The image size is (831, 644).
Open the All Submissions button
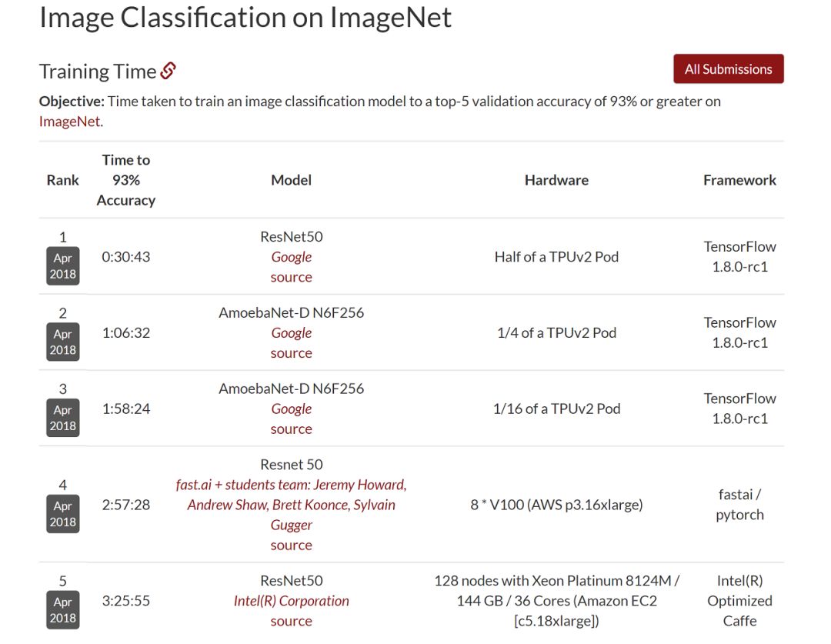(728, 69)
